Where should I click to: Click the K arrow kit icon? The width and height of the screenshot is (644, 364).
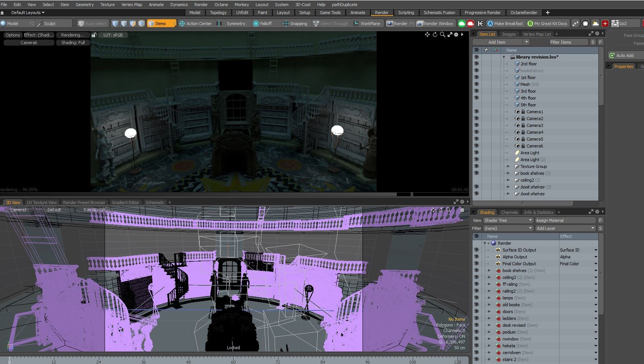point(480,23)
